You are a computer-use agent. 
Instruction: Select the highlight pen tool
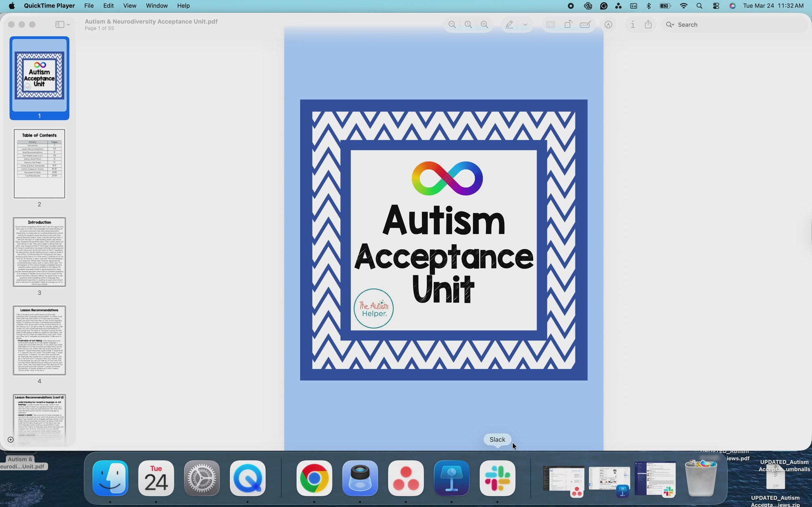coord(509,25)
